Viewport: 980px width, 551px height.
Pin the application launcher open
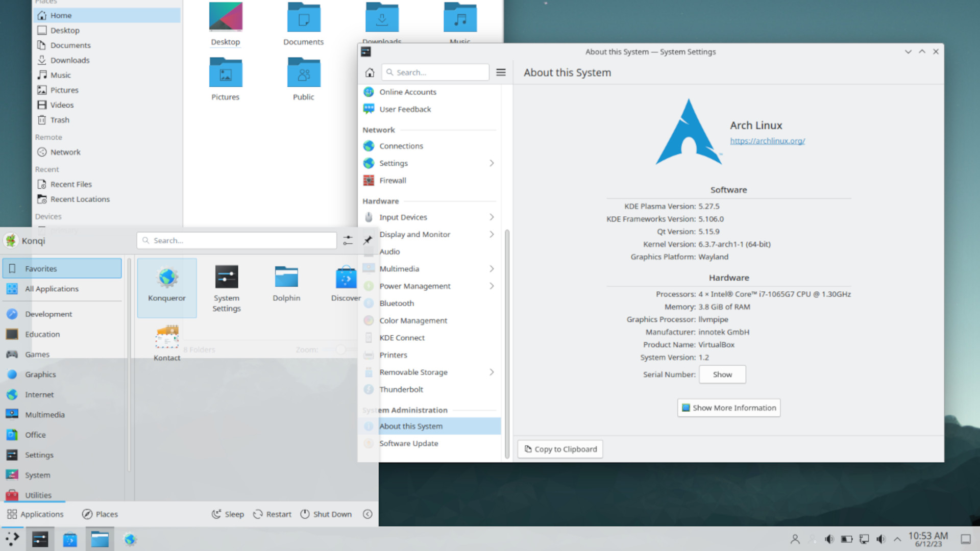point(367,240)
